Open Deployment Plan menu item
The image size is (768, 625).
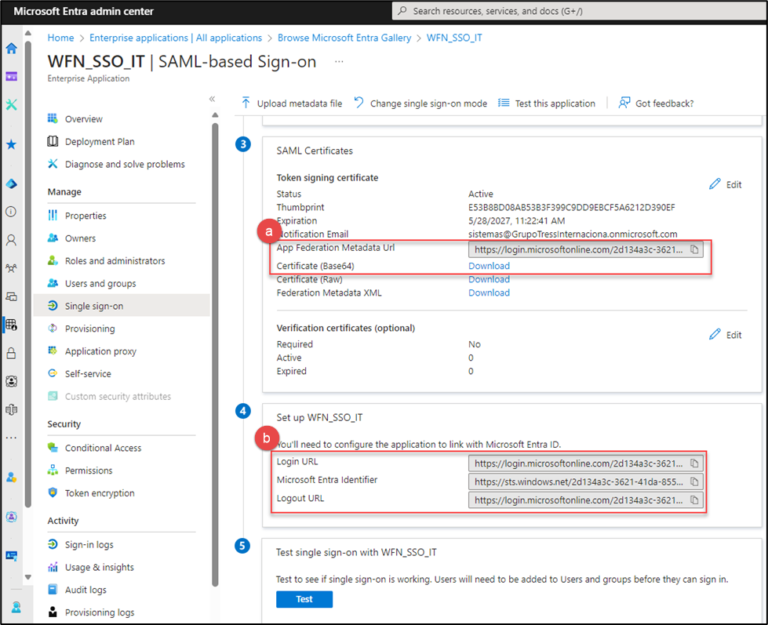click(100, 142)
